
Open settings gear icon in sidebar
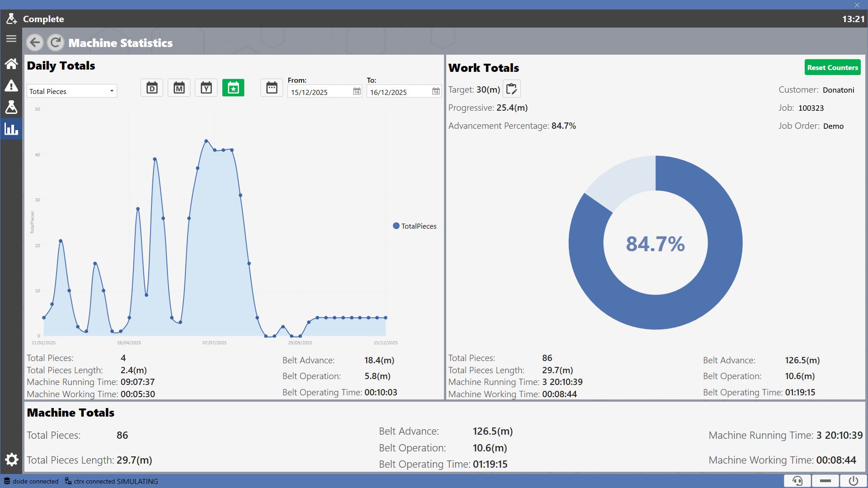point(12,460)
